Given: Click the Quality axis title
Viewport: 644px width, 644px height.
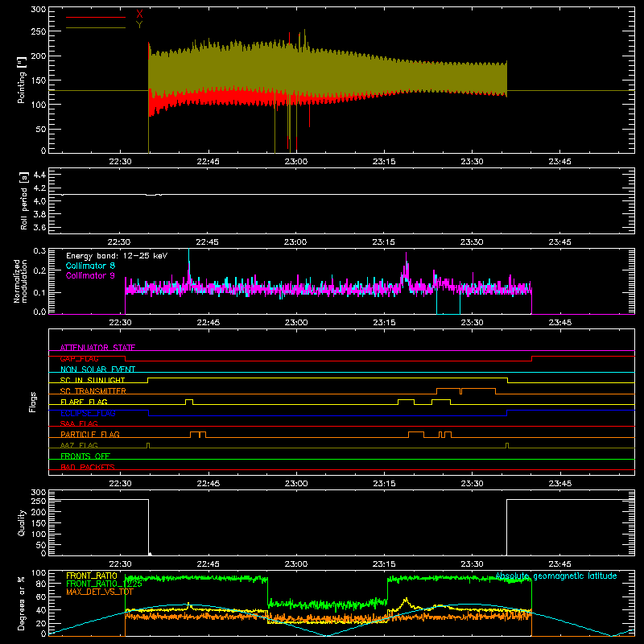Looking at the screenshot, I should click(22, 522).
